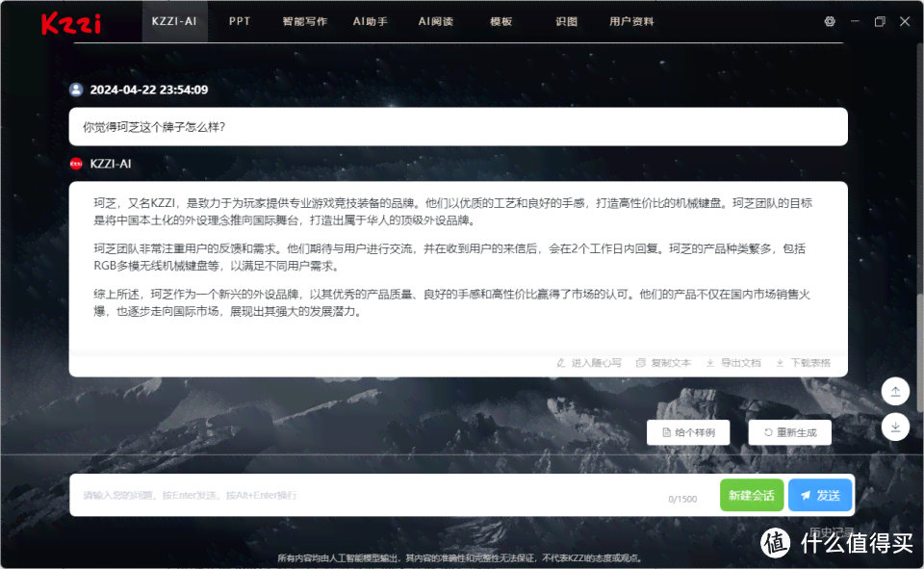Start a new chat with 新建会话
The height and width of the screenshot is (569, 924).
point(752,495)
